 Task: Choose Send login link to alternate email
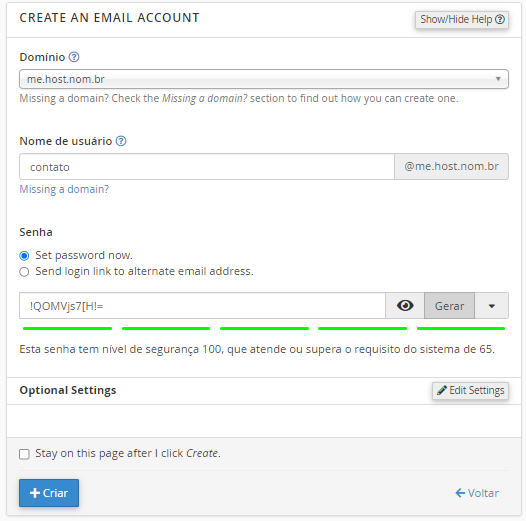(24, 271)
